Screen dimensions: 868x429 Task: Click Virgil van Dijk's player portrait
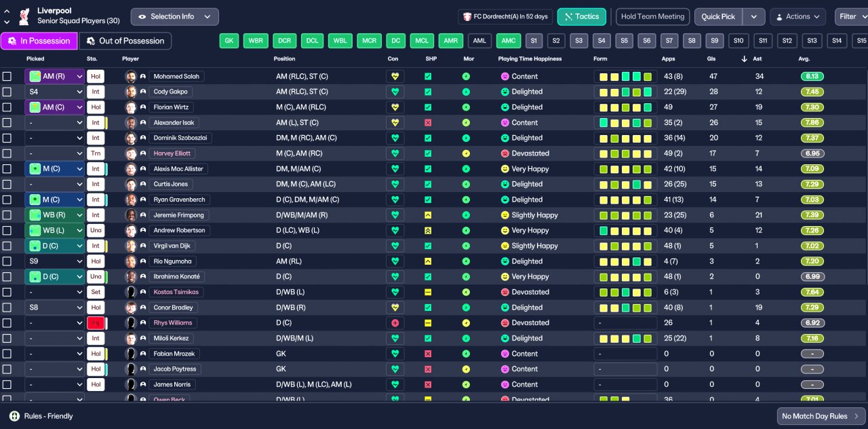click(131, 246)
